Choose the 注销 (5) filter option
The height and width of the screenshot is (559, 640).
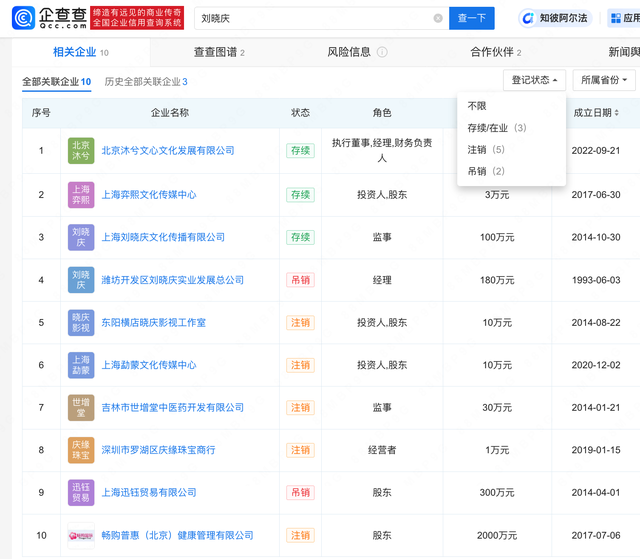click(x=486, y=150)
